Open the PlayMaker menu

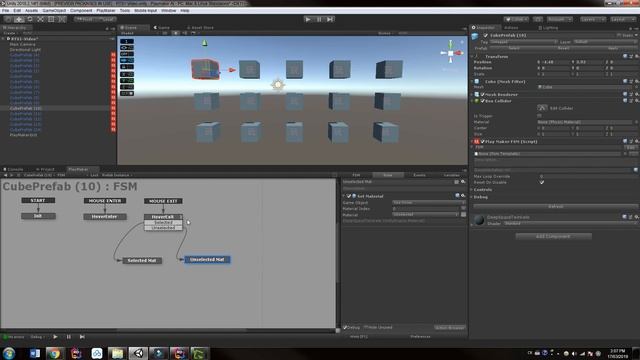pos(106,10)
